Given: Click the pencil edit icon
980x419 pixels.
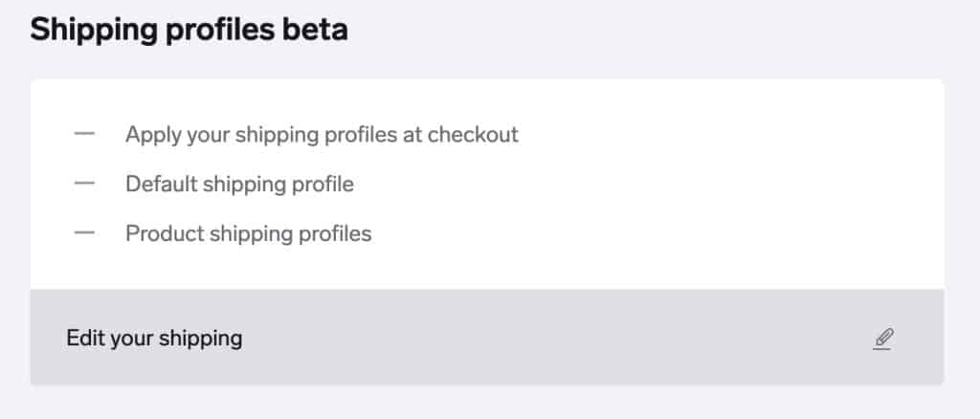Looking at the screenshot, I should [x=882, y=339].
